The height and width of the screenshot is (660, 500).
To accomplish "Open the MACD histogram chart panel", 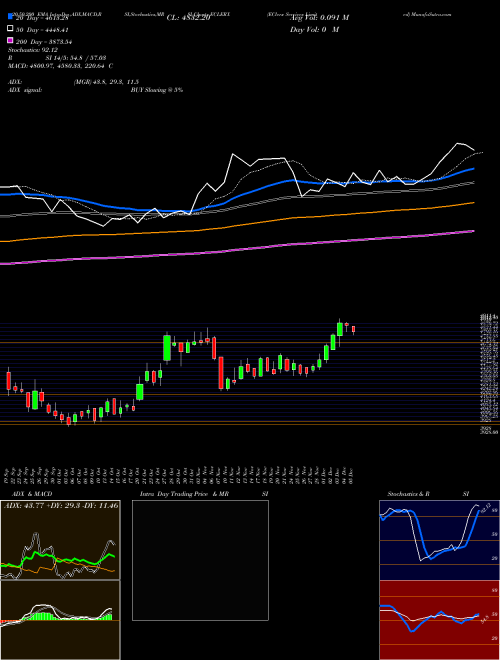I will tap(60, 620).
